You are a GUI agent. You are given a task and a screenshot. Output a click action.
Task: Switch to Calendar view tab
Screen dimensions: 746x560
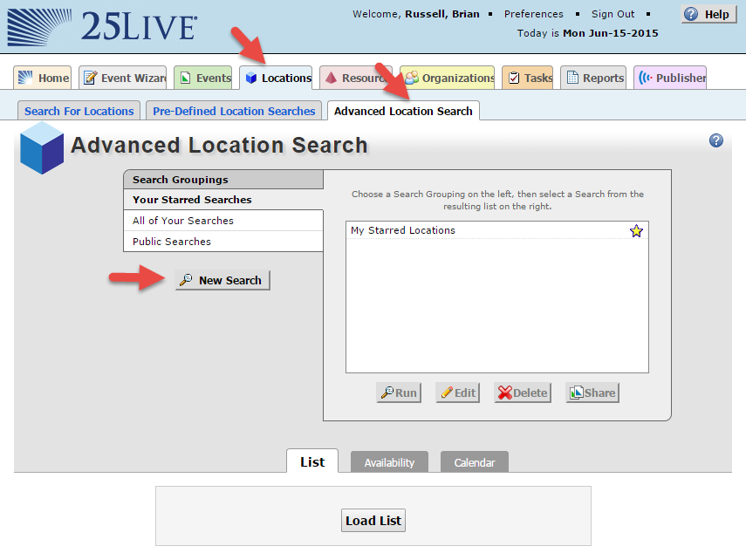coord(475,462)
